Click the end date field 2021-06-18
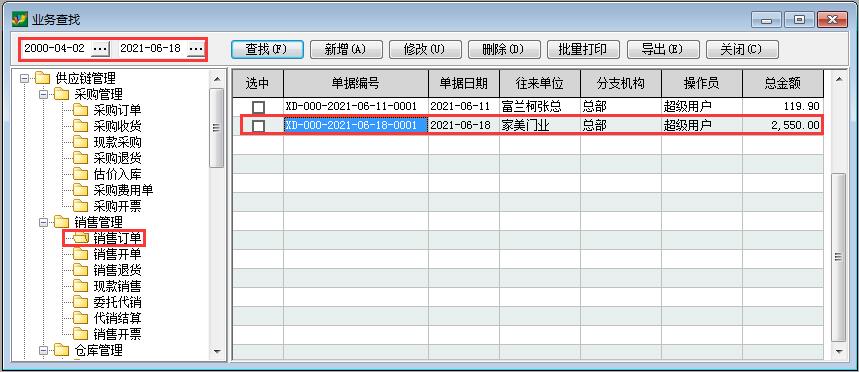 pos(151,48)
